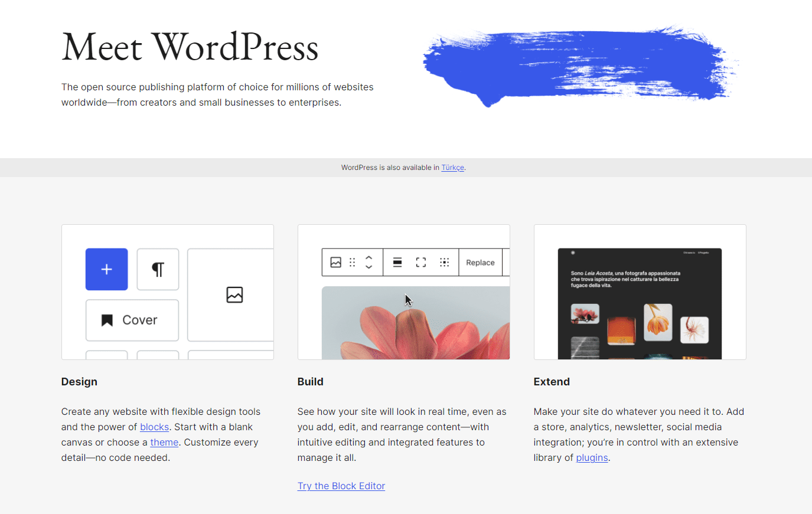Click the Replace button
This screenshot has height=514, width=812.
click(x=480, y=262)
